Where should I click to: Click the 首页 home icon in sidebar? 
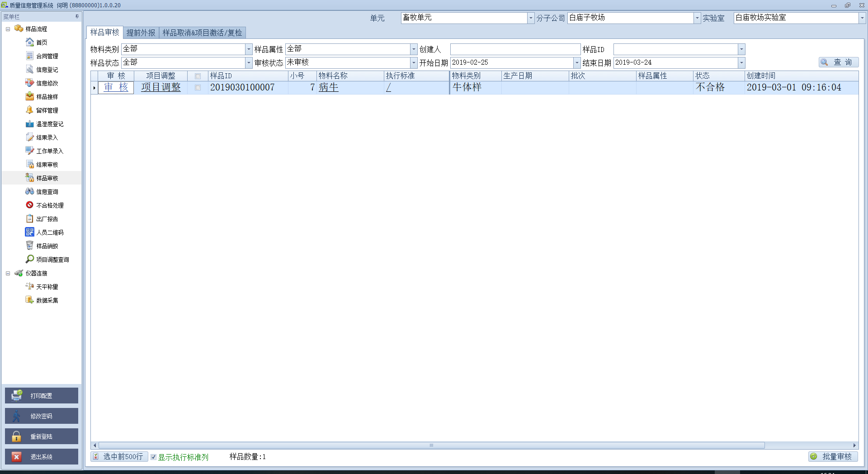(30, 42)
